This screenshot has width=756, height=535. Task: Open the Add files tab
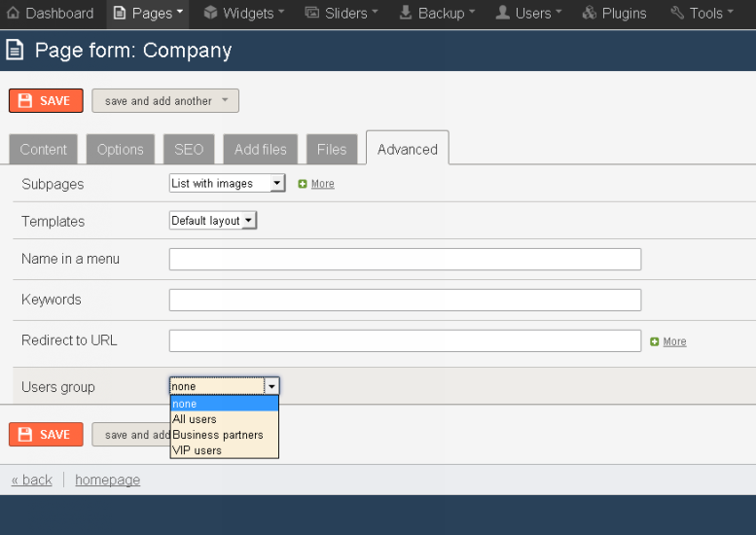tap(261, 150)
